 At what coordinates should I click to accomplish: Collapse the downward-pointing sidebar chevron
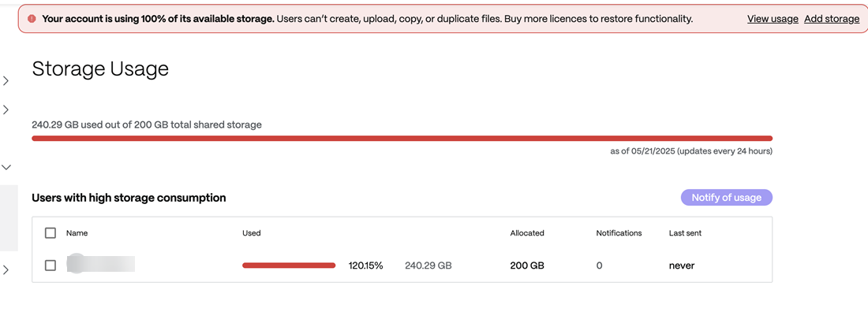pos(6,166)
